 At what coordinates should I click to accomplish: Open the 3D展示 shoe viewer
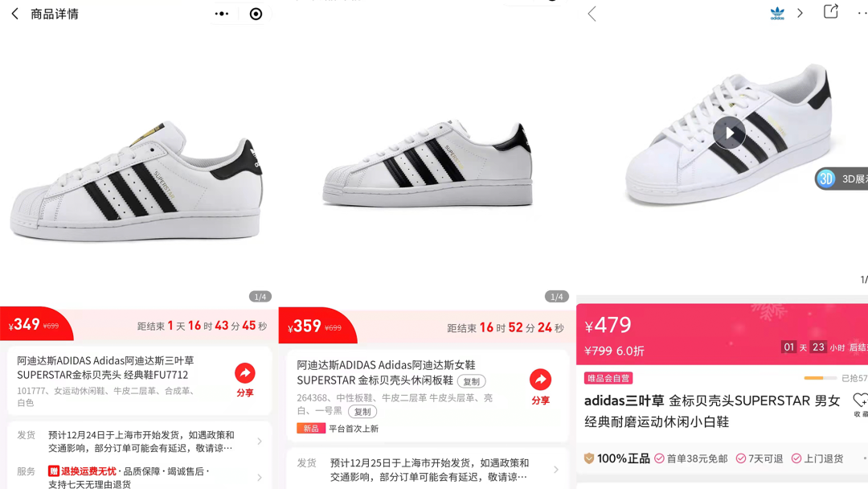coord(842,179)
